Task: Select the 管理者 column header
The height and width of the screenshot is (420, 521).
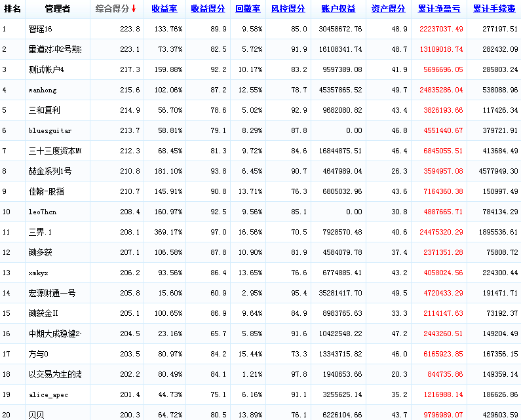Action: click(58, 9)
